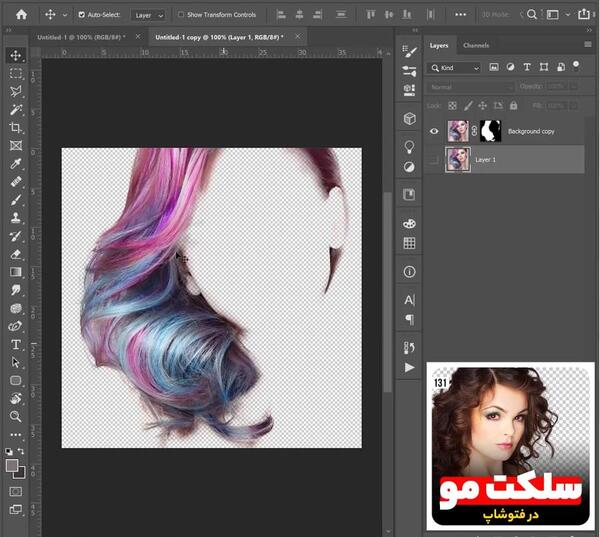Open the Layers panel menu
Image resolution: width=600 pixels, height=537 pixels.
588,45
